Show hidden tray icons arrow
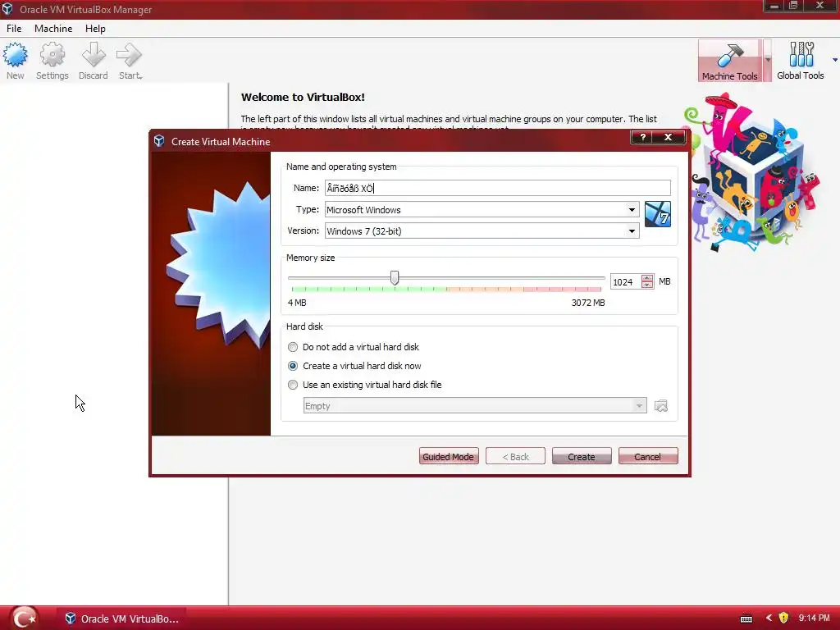Viewport: 840px width, 630px height. click(x=769, y=619)
